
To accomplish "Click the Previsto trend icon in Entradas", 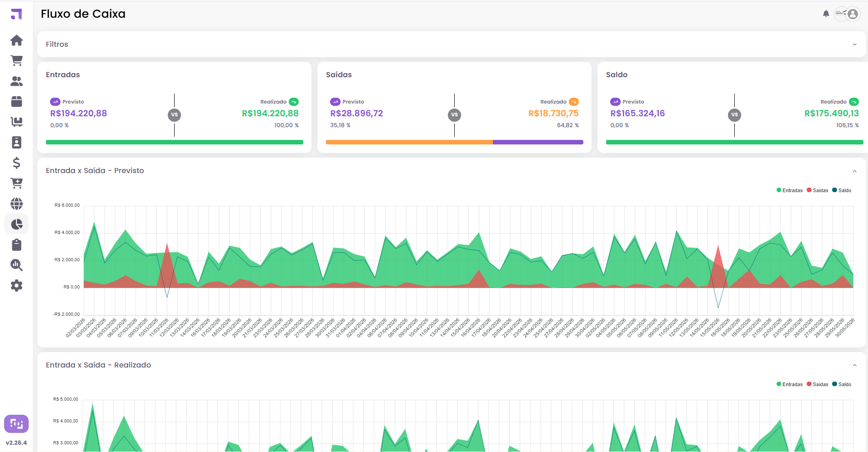I will [55, 102].
